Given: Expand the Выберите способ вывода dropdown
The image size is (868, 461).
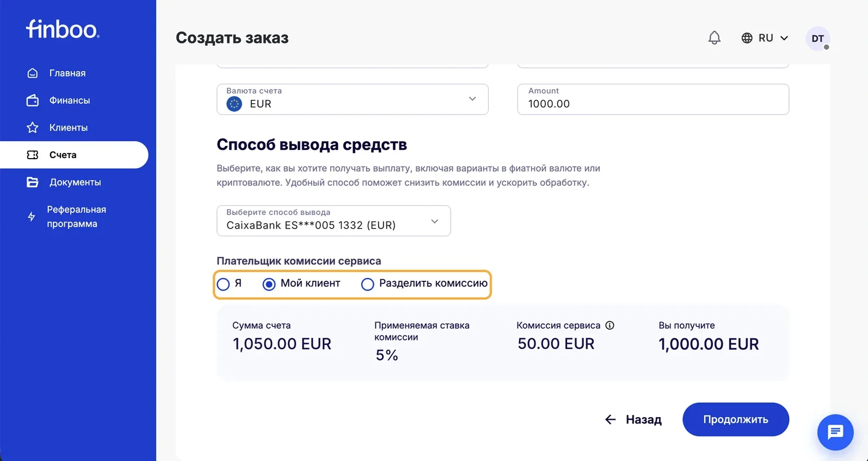Looking at the screenshot, I should click(x=334, y=220).
